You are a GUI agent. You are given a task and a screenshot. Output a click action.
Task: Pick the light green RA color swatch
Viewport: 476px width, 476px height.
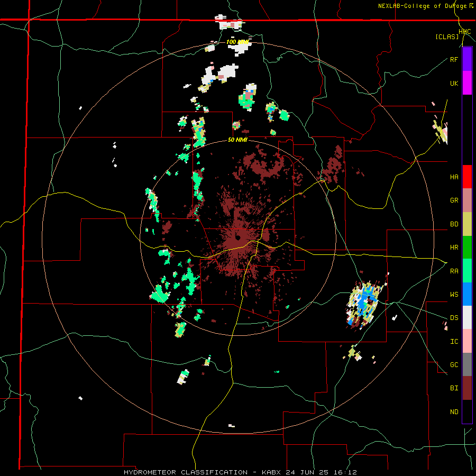pos(467,271)
